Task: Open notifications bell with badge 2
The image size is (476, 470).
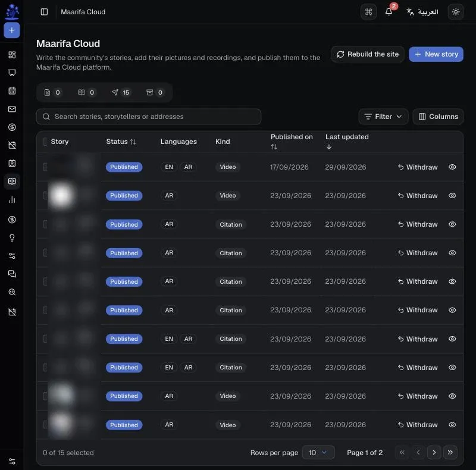Action: pos(389,12)
